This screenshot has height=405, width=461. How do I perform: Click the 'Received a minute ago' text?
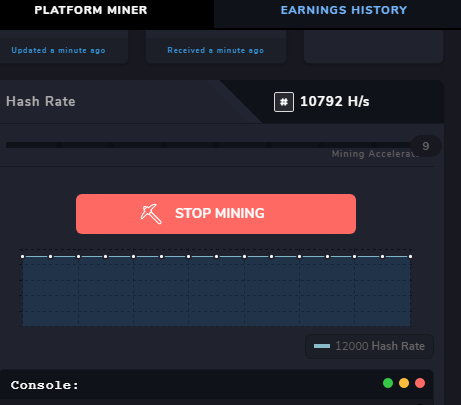(215, 50)
